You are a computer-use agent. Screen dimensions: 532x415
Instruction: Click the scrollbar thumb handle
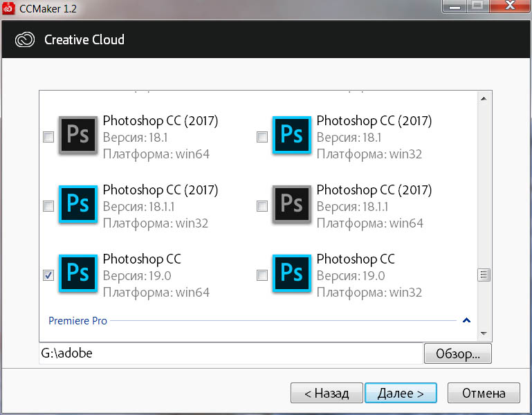pyautogui.click(x=484, y=275)
